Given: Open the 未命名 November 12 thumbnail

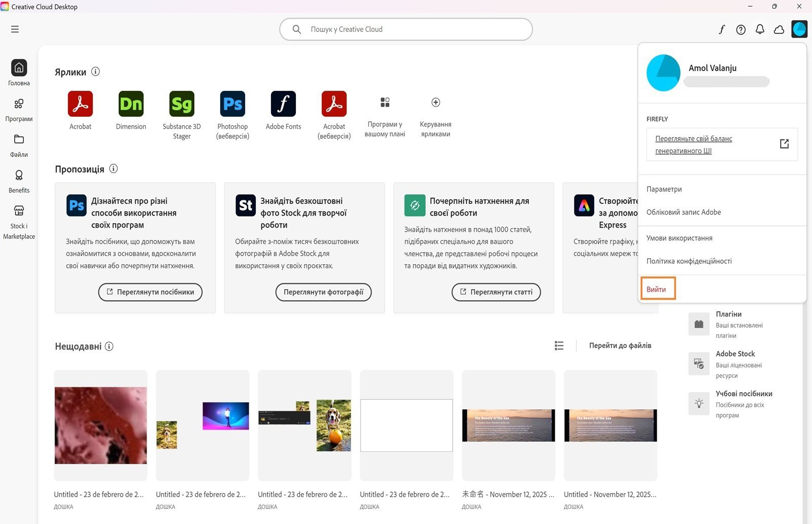Looking at the screenshot, I should [509, 426].
